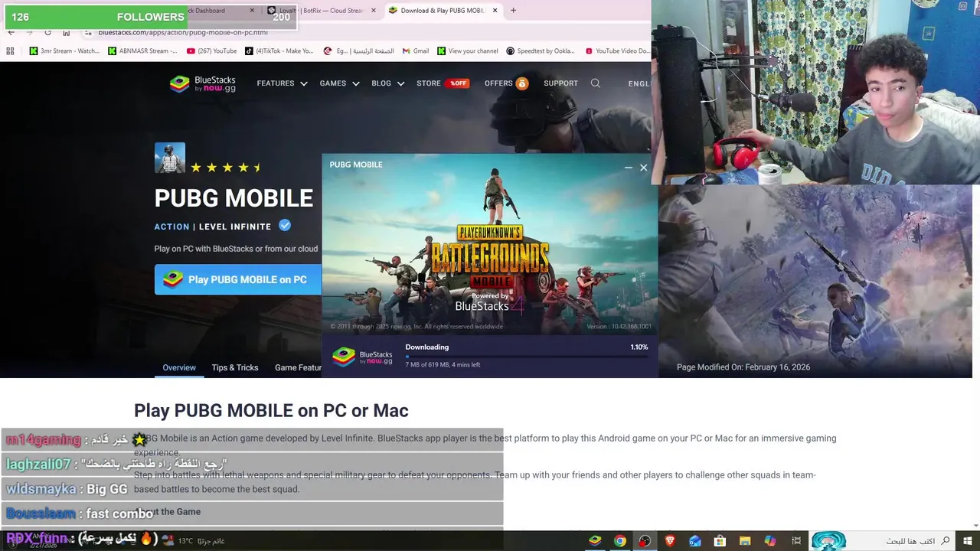Open the ENGLISH language selector
This screenshot has height=551, width=980.
click(639, 83)
